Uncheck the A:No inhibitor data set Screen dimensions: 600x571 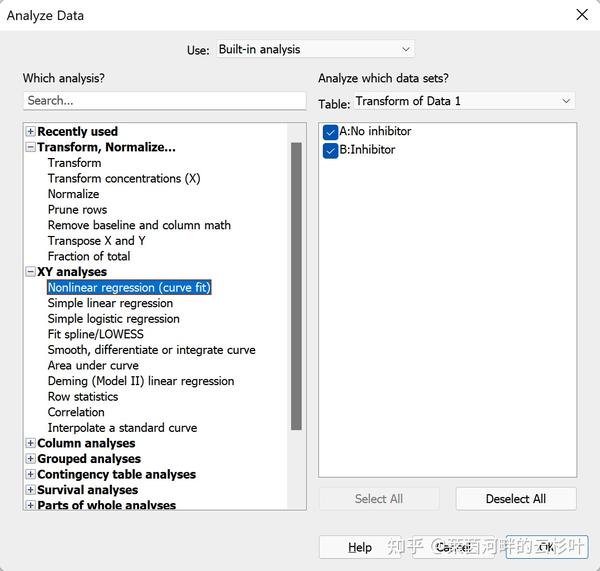tap(330, 132)
